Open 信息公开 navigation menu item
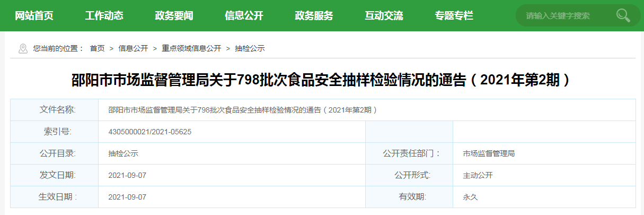The height and width of the screenshot is (215, 644). [x=244, y=15]
